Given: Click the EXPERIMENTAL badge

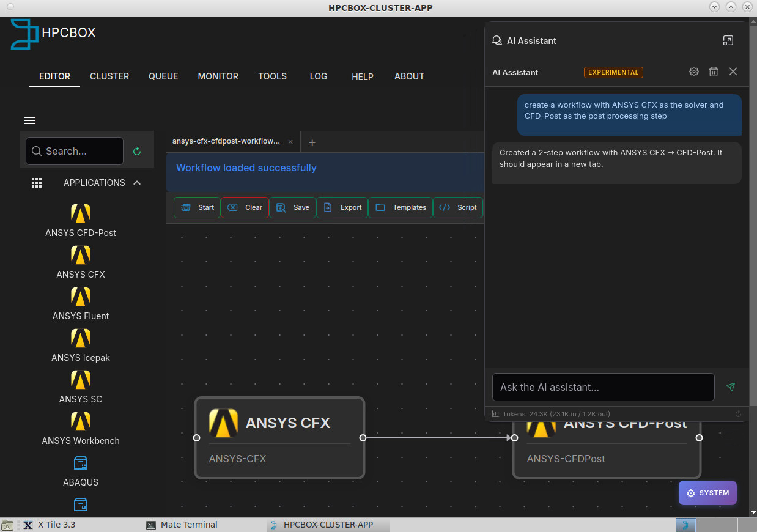Looking at the screenshot, I should click(x=613, y=72).
